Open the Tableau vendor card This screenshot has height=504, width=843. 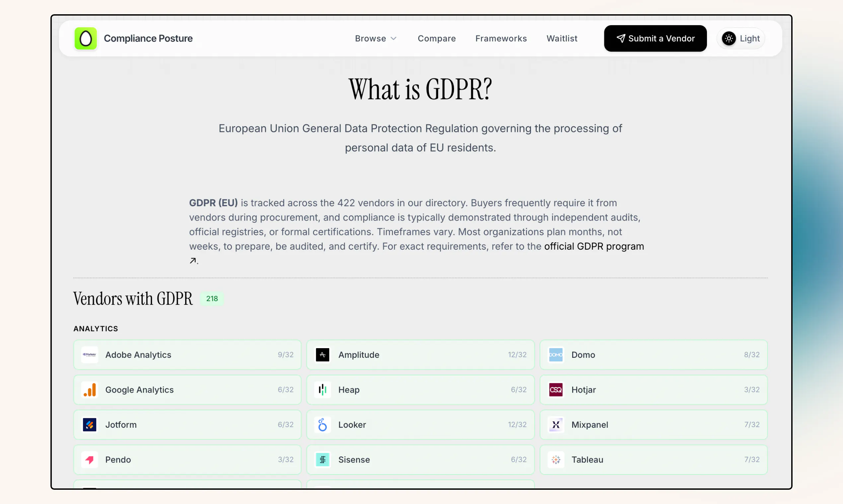click(x=653, y=460)
